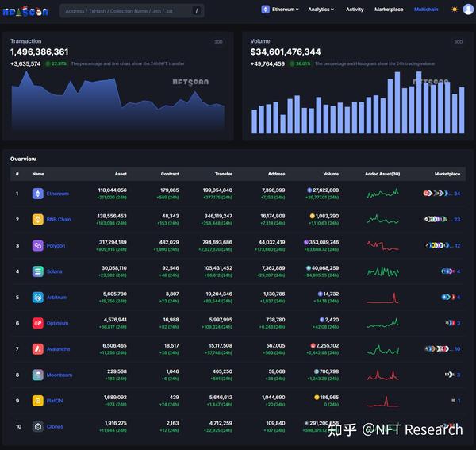This screenshot has width=476, height=450.
Task: Click the slash shortcut key in search bar
Action: 197,11
